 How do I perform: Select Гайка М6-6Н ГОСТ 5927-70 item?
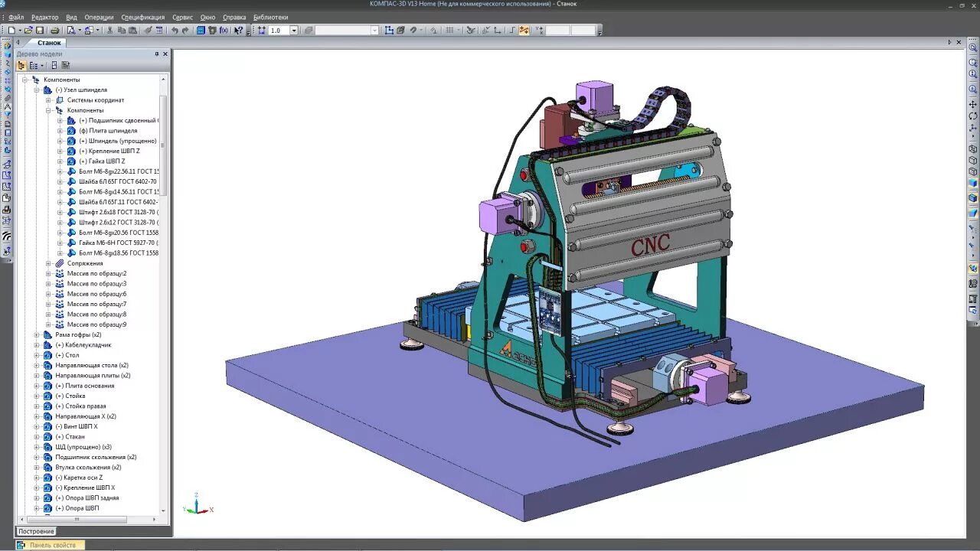[119, 243]
